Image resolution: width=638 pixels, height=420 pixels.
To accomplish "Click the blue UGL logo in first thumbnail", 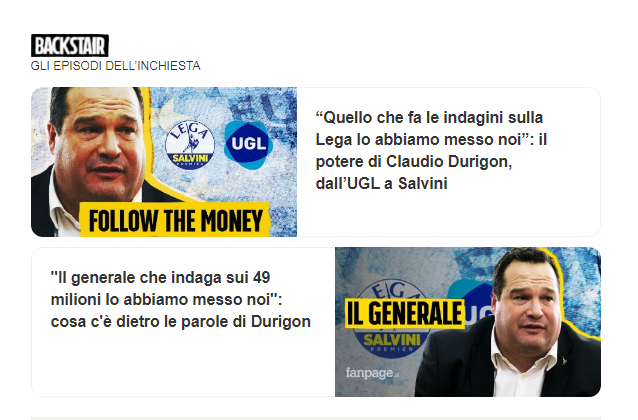I will tap(248, 144).
